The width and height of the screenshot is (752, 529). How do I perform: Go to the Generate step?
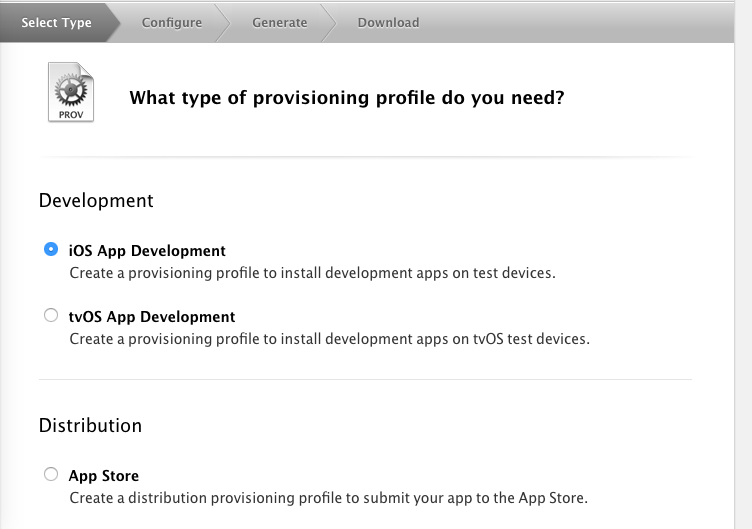click(x=280, y=23)
